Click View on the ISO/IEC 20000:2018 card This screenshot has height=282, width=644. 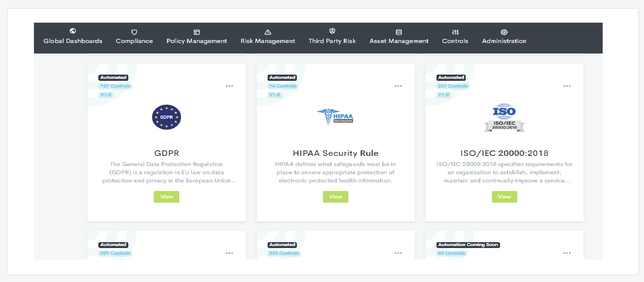pyautogui.click(x=504, y=197)
